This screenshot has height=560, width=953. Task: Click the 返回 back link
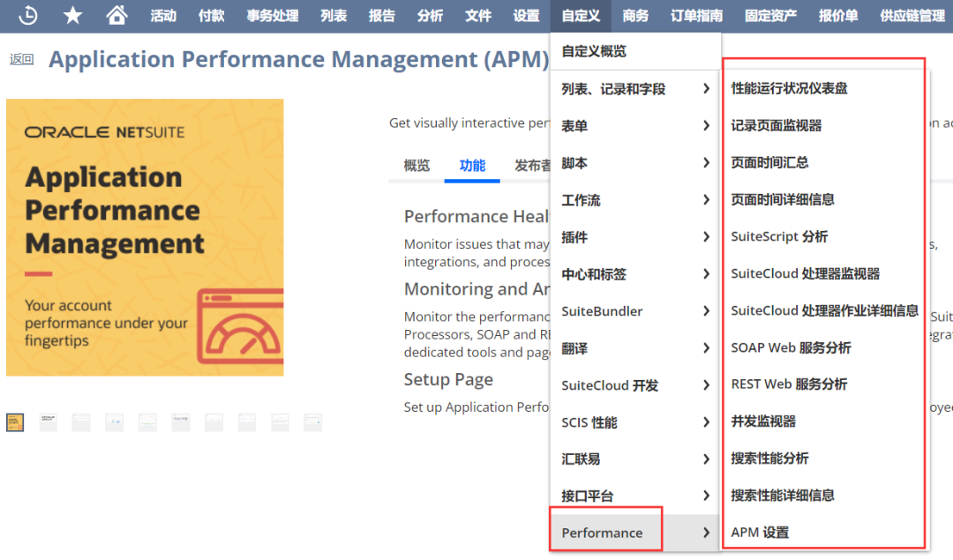click(x=21, y=59)
